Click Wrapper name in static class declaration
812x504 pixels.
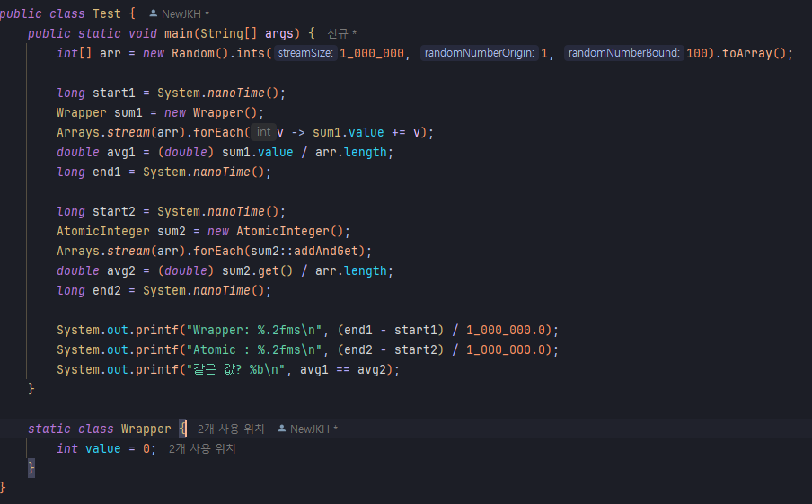tap(146, 429)
